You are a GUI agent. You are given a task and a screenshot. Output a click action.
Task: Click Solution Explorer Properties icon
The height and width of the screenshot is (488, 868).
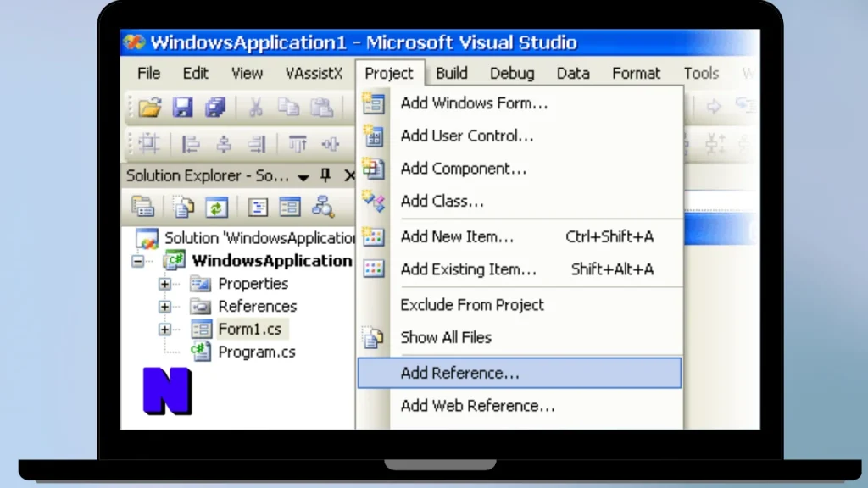point(142,207)
